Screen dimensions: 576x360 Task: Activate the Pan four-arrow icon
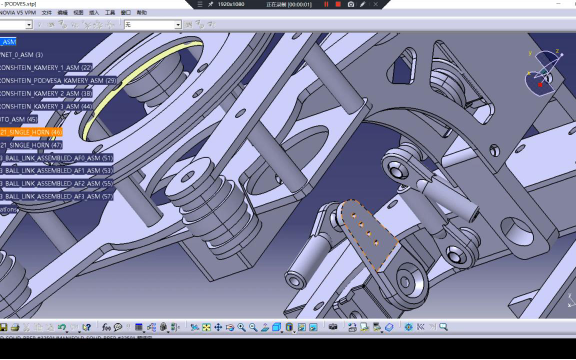coord(218,327)
